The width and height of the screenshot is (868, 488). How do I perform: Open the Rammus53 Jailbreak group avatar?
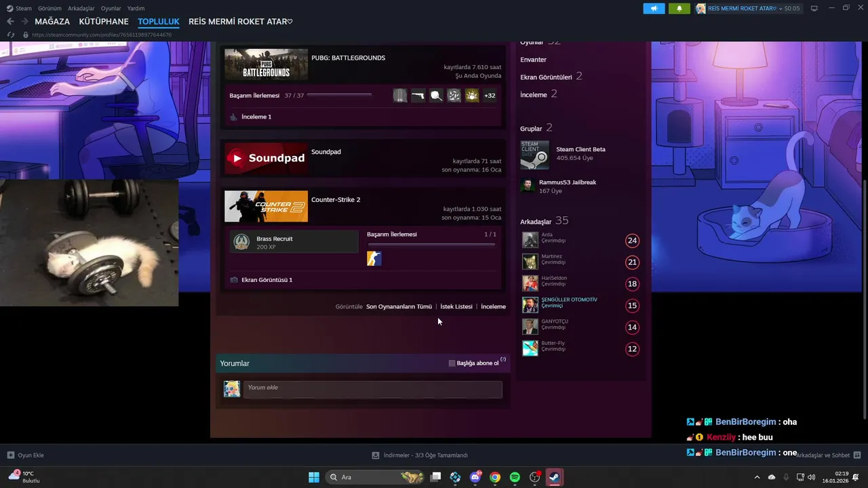(528, 185)
